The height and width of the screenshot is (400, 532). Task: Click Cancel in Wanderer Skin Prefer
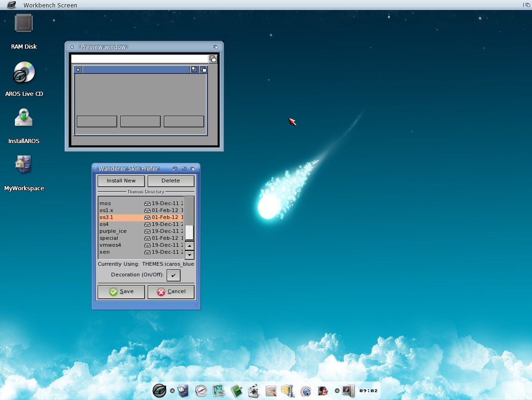[x=171, y=292]
